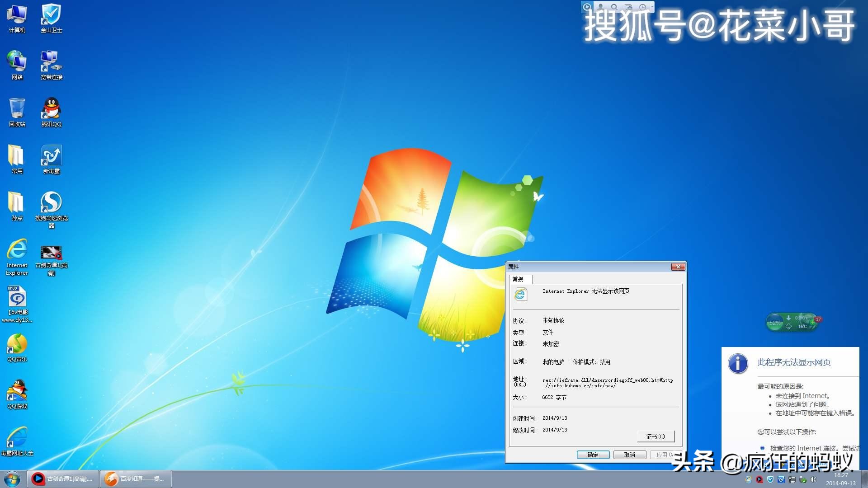Open the volume speaker icon in system tray
This screenshot has width=868, height=488.
813,479
